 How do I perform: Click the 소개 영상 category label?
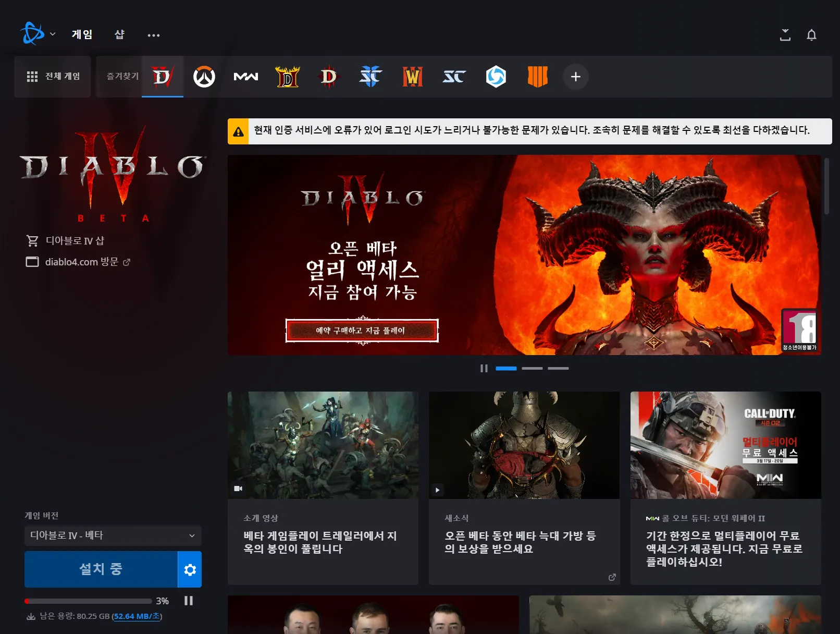pos(261,518)
